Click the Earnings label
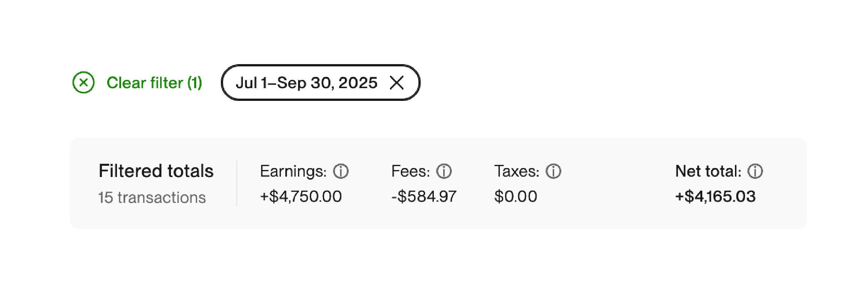 (293, 171)
